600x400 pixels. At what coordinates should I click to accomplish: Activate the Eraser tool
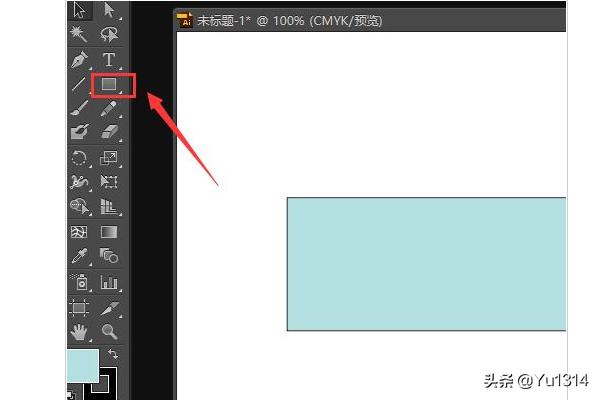point(109,132)
